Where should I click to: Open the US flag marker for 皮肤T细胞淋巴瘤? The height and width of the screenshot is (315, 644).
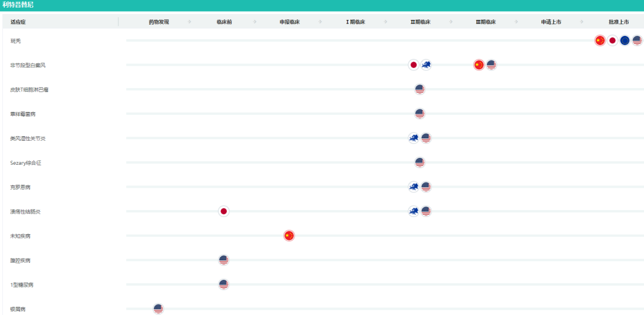click(420, 89)
